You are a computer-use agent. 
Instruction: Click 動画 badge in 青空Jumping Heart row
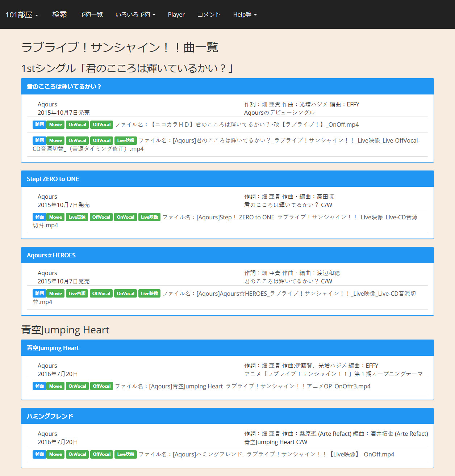[x=39, y=386]
